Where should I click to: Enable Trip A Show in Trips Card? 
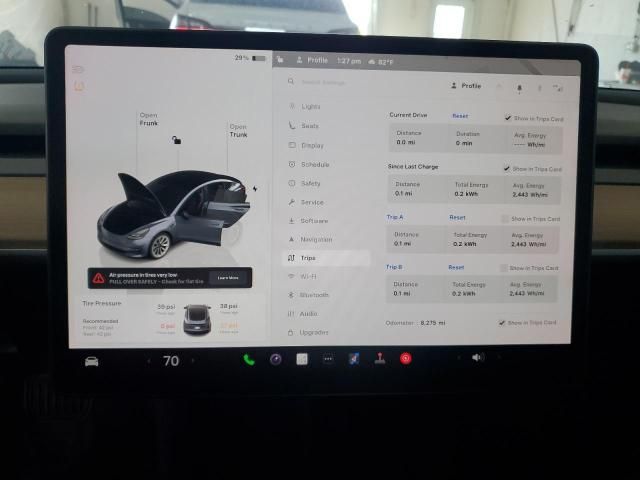coord(505,218)
